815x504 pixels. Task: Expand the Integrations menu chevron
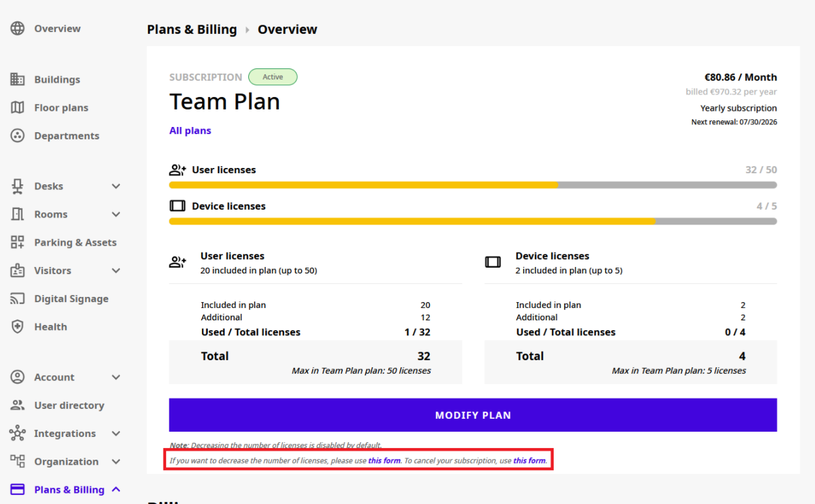coord(116,433)
